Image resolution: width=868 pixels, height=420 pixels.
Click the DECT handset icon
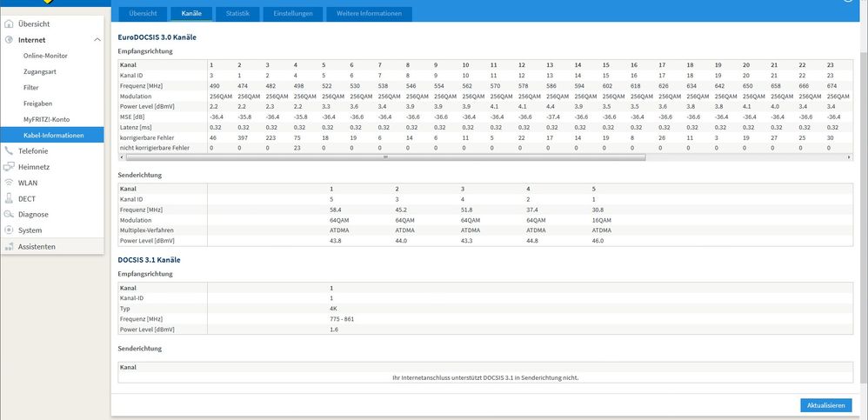9,198
